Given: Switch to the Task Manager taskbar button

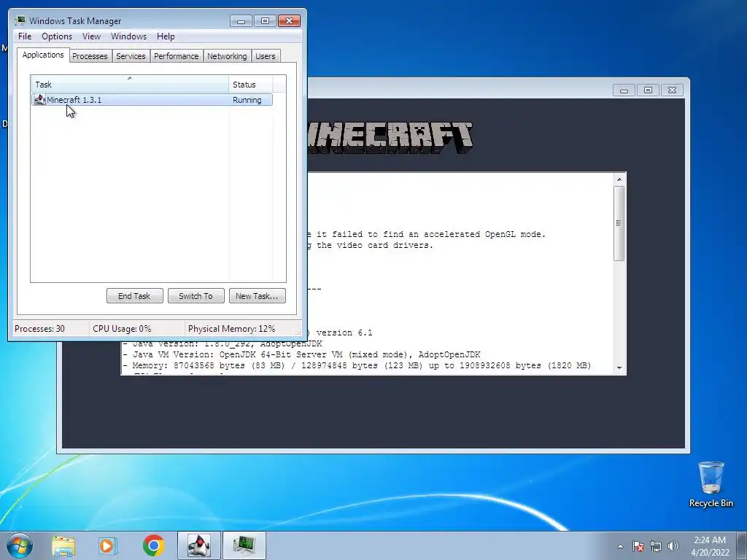Looking at the screenshot, I should 244,545.
